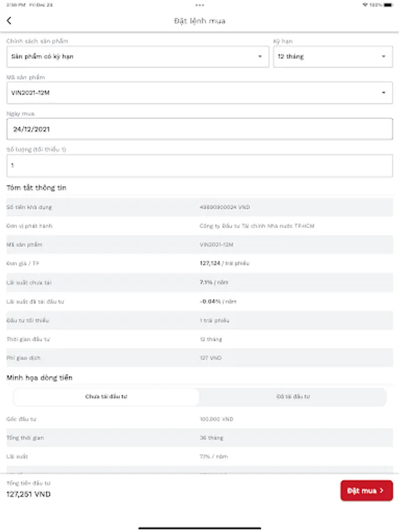Tap the back arrow icon
The height and width of the screenshot is (532, 399).
9,21
